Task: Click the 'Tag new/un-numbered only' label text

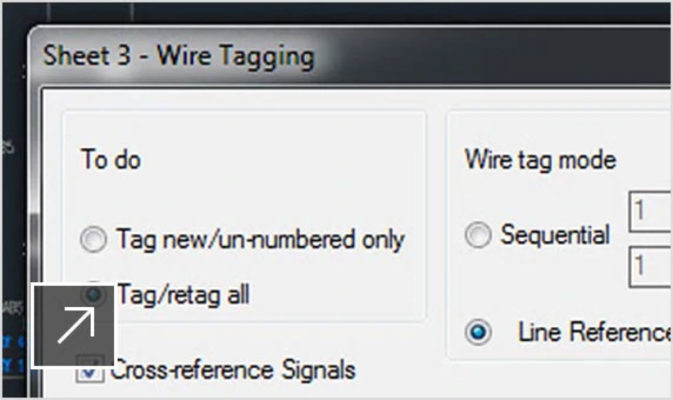Action: pos(259,240)
